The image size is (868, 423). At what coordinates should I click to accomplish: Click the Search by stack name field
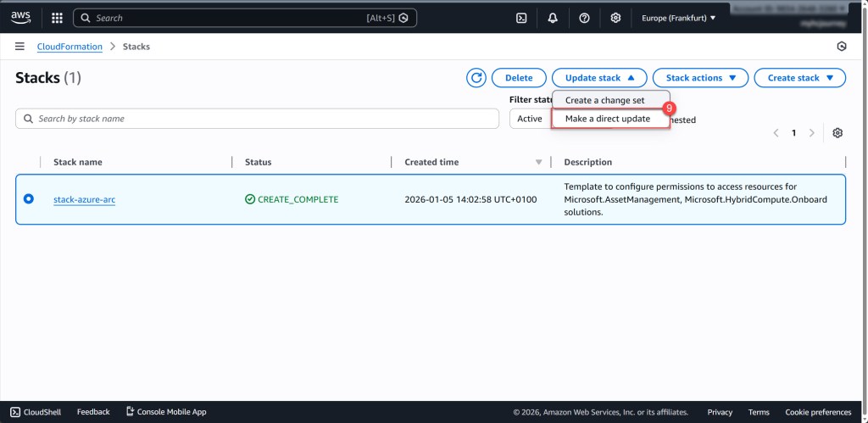[257, 119]
